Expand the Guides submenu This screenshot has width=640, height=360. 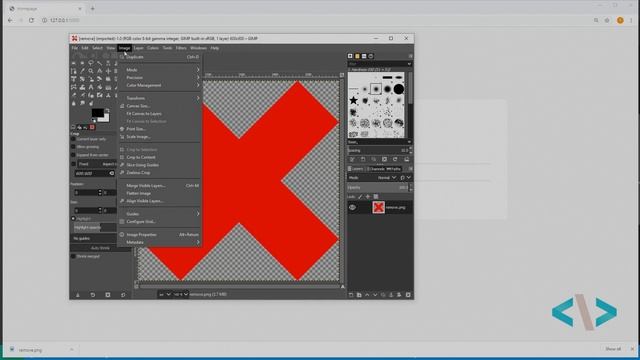160,214
